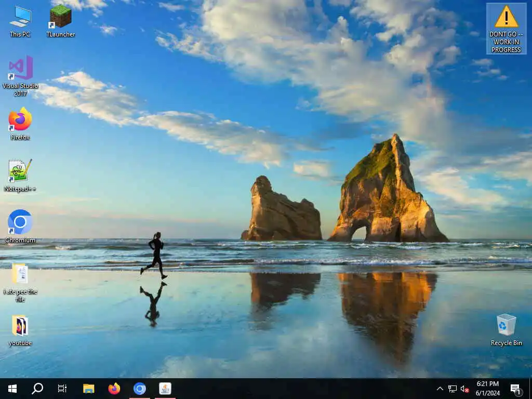Select the This PC desktop icon
532x399 pixels.
pyautogui.click(x=20, y=21)
